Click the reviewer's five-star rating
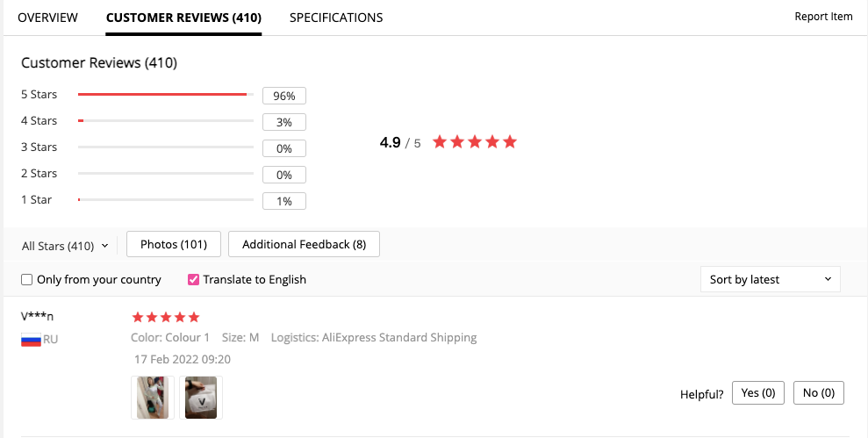The image size is (868, 438). [x=166, y=317]
